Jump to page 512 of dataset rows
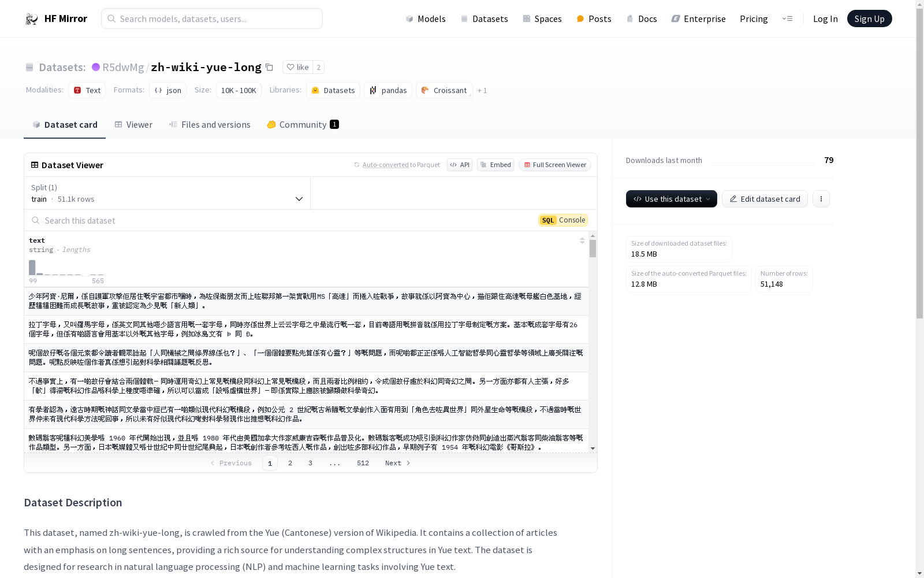Screen dimensions: 924x578 pyautogui.click(x=363, y=463)
